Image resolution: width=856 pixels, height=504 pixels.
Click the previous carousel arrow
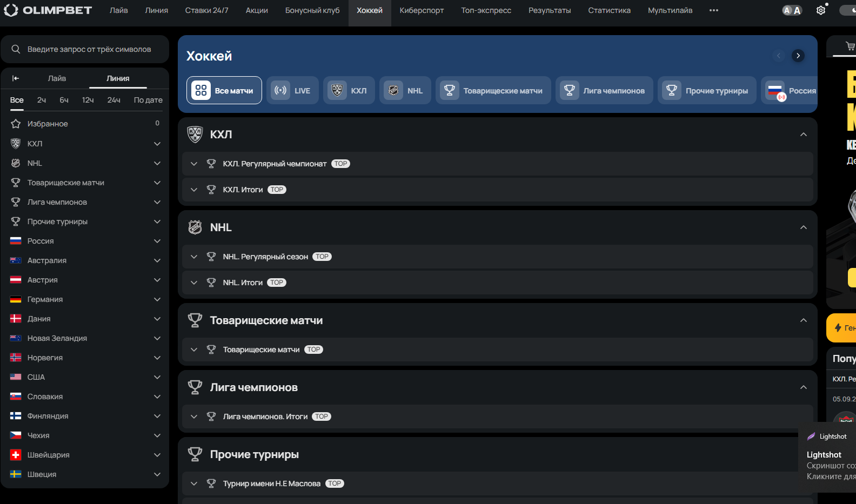pos(779,56)
